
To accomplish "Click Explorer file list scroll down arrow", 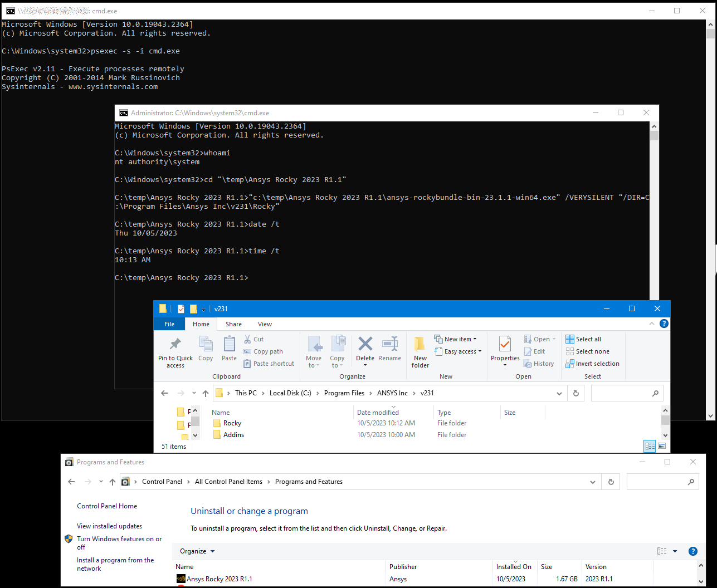I will pos(665,435).
